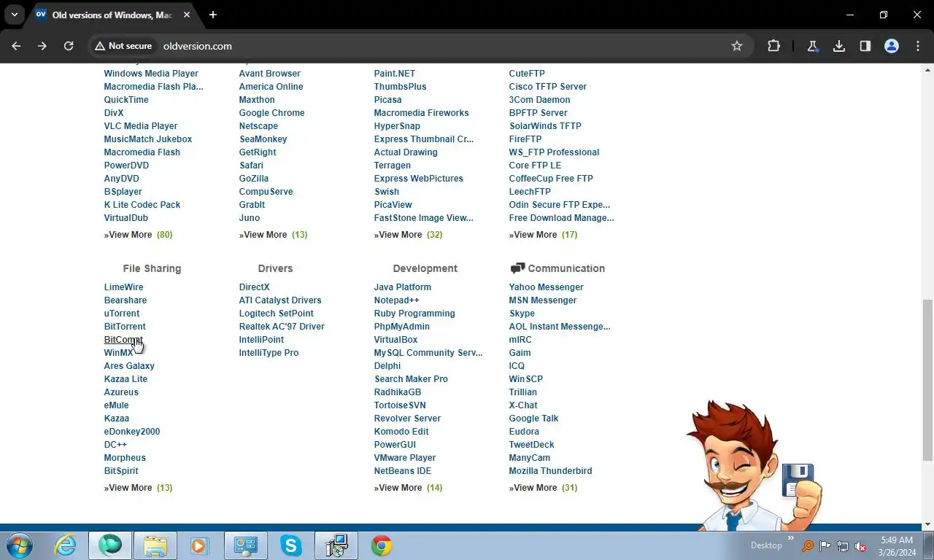The width and height of the screenshot is (934, 560).
Task: Open the VirtualBox link
Action: tap(395, 340)
